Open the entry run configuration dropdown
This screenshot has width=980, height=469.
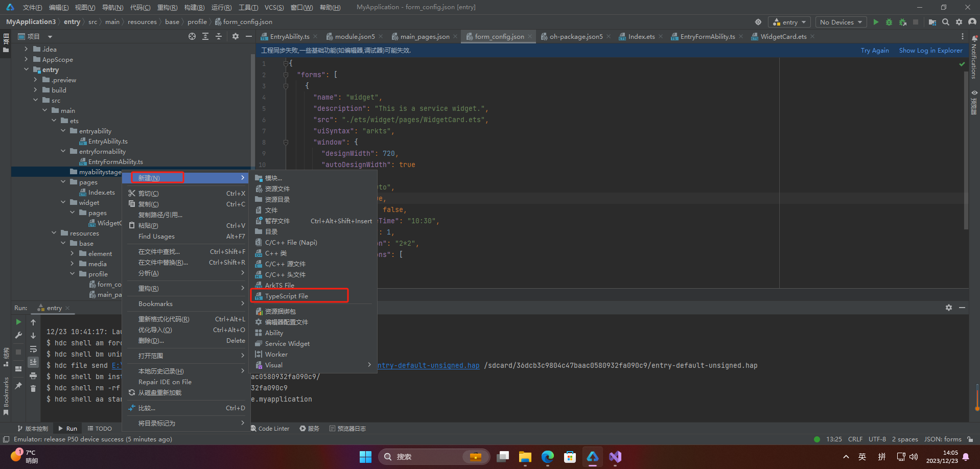tap(789, 22)
